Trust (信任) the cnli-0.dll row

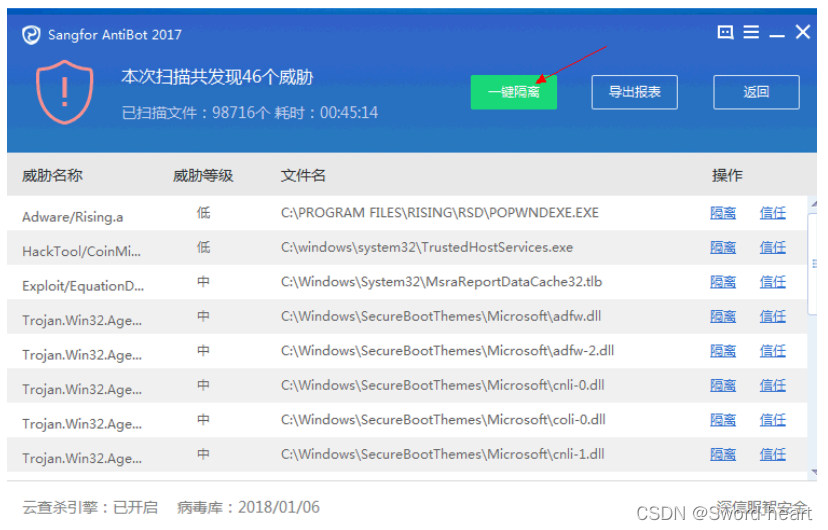click(x=773, y=385)
